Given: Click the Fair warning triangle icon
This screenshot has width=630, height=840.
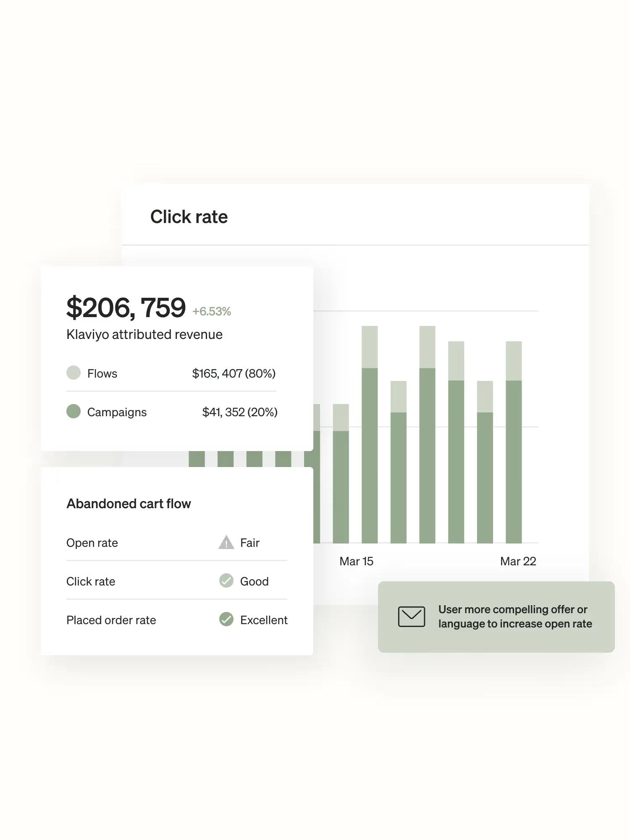Looking at the screenshot, I should pyautogui.click(x=226, y=542).
